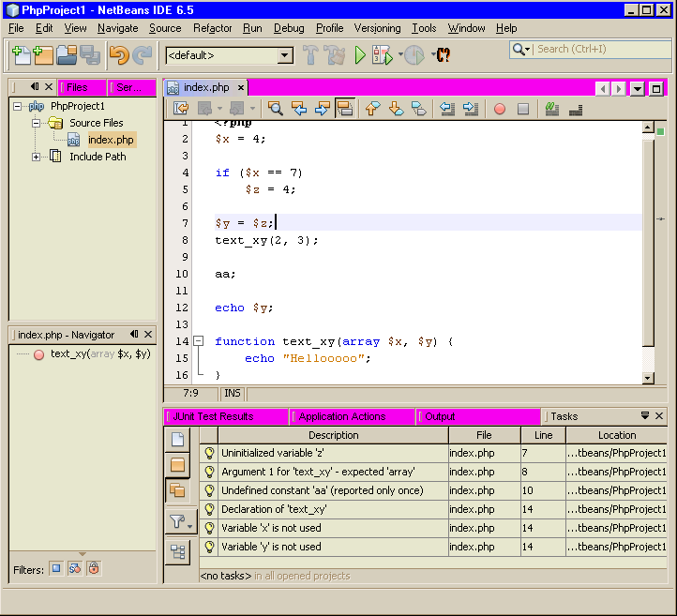Viewport: 677px width, 616px height.
Task: Select index.php in Projects tree
Action: point(111,140)
